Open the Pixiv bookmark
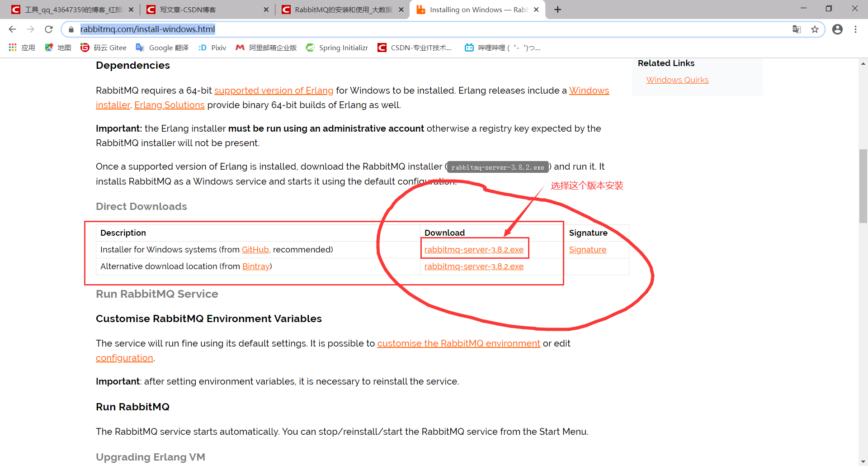 pyautogui.click(x=212, y=48)
